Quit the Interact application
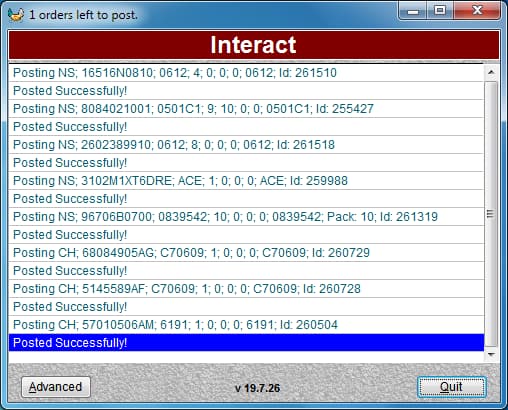This screenshot has width=508, height=410. point(451,387)
